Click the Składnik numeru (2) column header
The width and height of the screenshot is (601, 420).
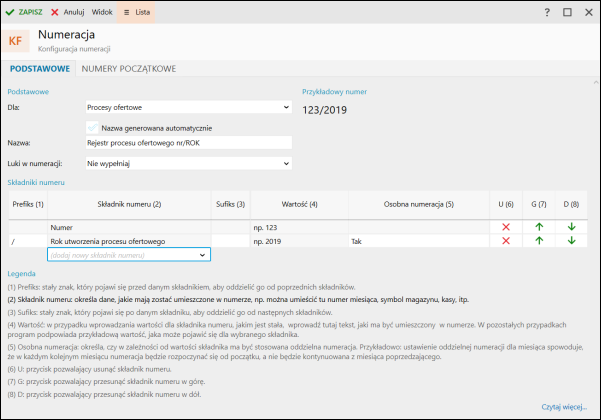[x=129, y=205]
